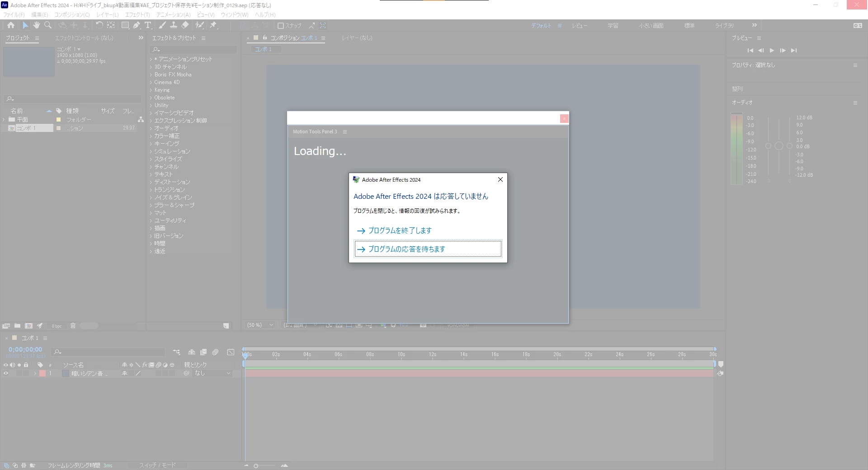Open エフェクト(T) menu
This screenshot has height=470, width=868.
(x=137, y=14)
